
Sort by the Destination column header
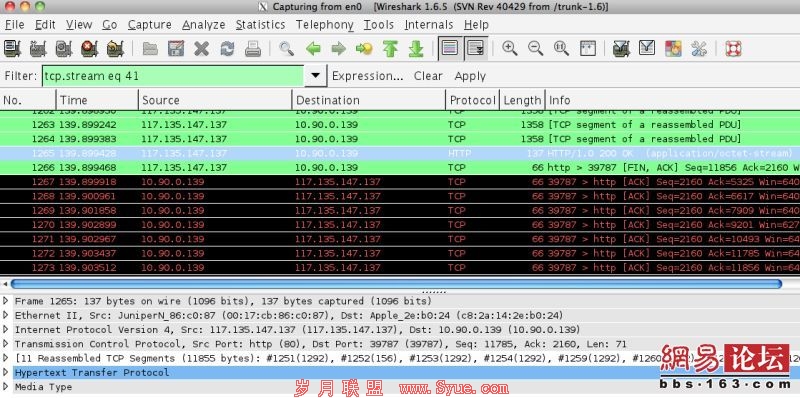coord(368,100)
